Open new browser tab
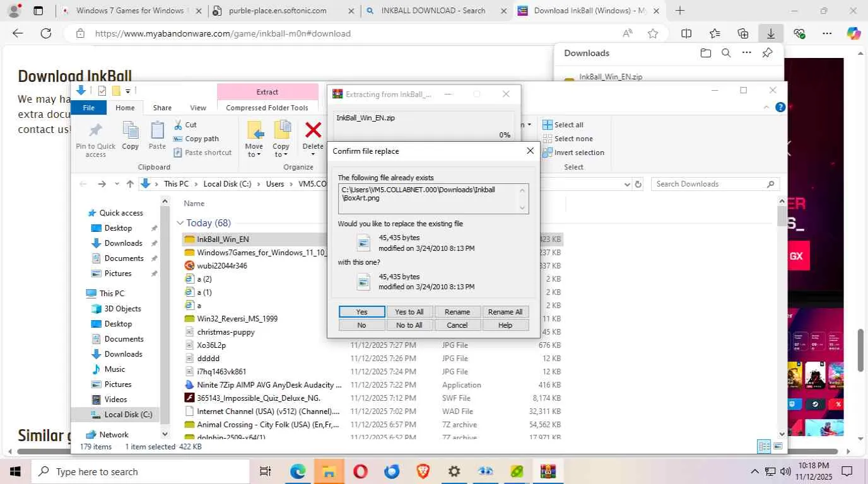This screenshot has width=868, height=484. tap(680, 11)
